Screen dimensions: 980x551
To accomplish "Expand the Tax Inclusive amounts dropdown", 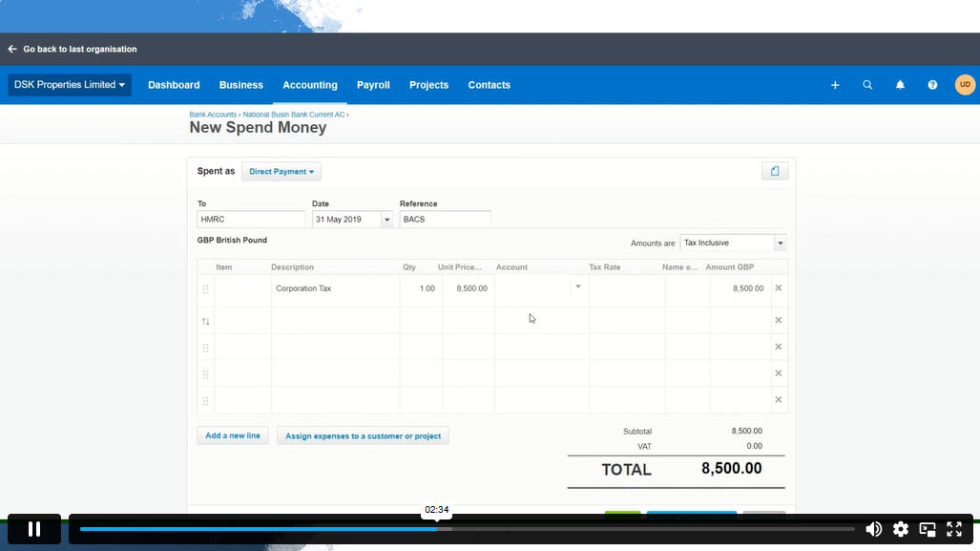I will coord(780,244).
